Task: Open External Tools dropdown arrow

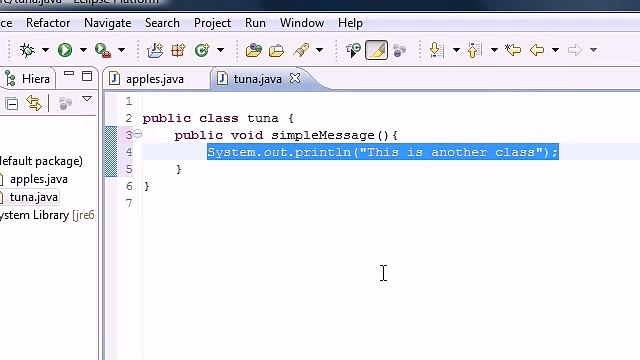Action: 121,50
